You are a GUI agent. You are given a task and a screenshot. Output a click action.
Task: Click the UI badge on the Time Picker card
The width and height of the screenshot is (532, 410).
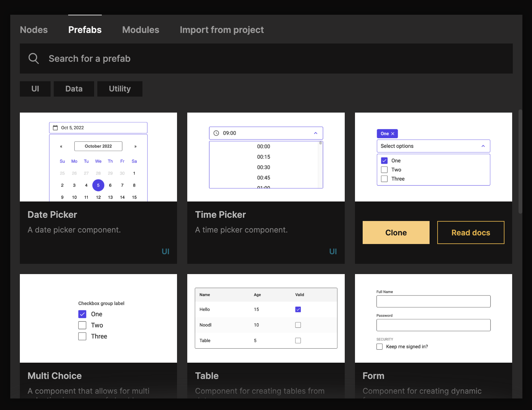(x=333, y=251)
